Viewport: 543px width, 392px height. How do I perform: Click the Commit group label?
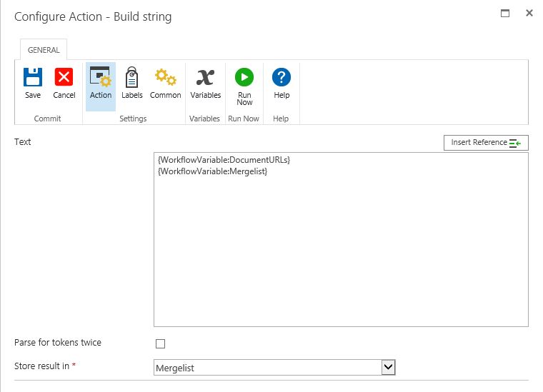tap(48, 119)
